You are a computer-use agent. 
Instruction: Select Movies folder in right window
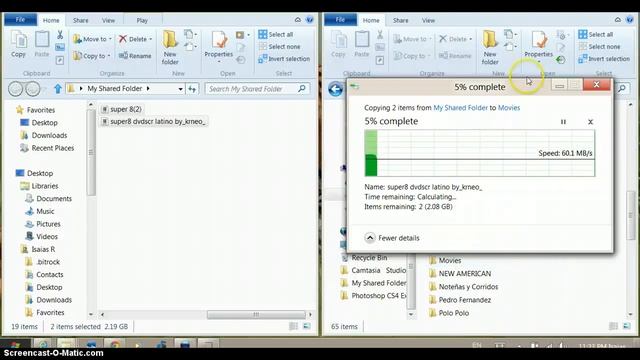tap(445, 260)
